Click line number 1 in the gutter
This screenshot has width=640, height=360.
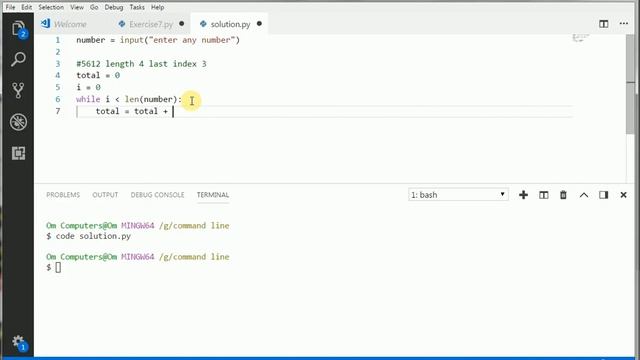pos(58,40)
